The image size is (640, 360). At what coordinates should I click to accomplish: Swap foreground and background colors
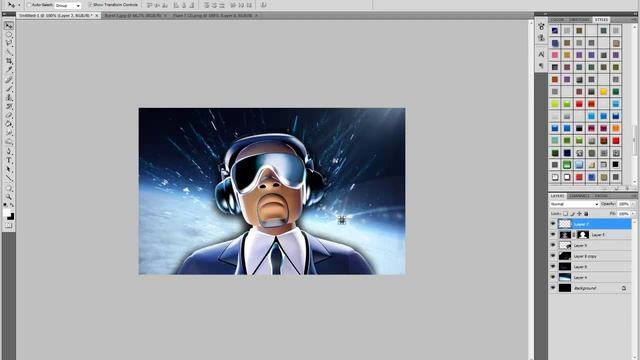[x=12, y=204]
